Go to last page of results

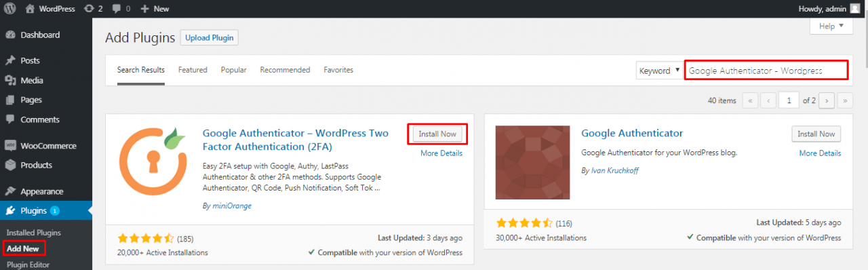845,100
